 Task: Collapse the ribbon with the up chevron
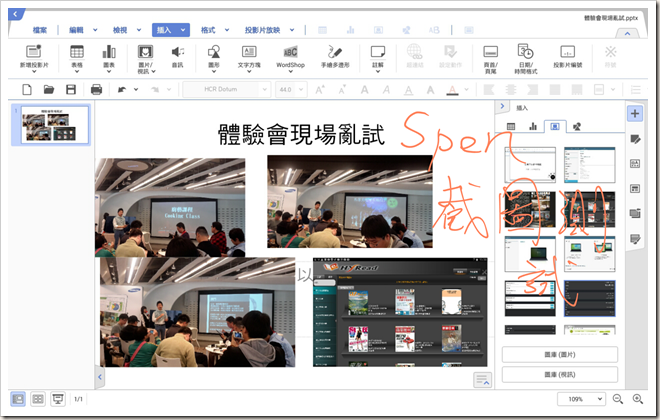tap(627, 33)
